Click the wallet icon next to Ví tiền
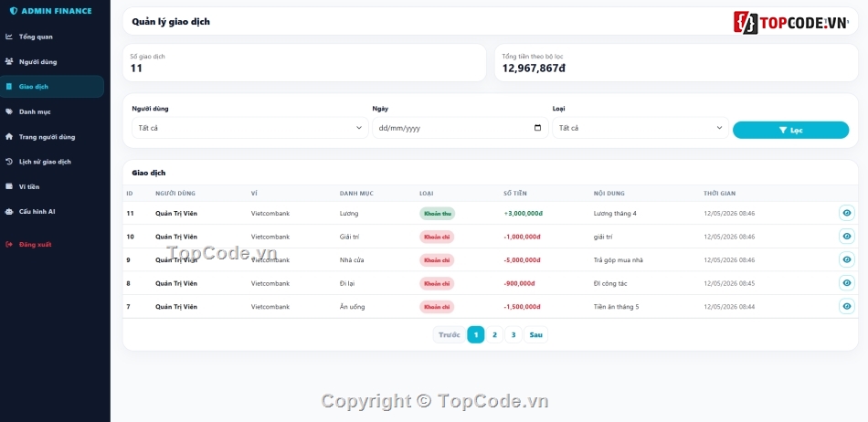Viewport: 868px width, 422px height. (9, 186)
